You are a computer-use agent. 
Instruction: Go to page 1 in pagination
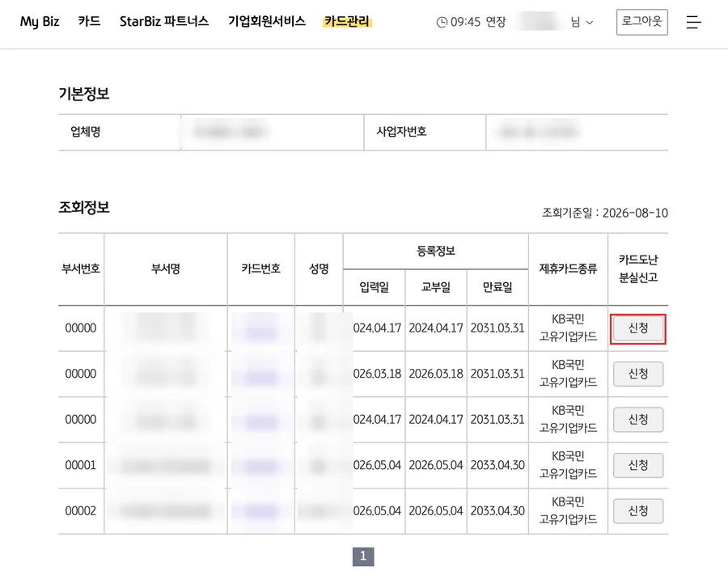click(363, 556)
